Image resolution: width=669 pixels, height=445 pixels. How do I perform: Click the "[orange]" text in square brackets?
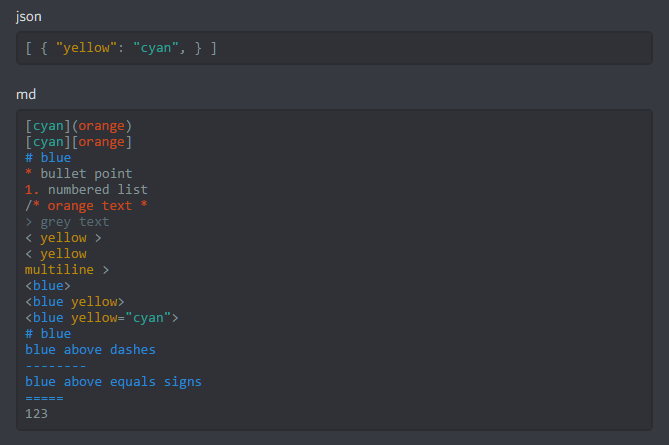(x=101, y=141)
